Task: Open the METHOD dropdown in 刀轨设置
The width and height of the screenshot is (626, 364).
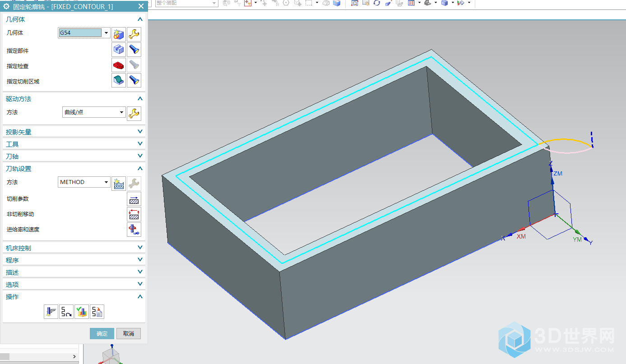Action: pyautogui.click(x=106, y=182)
